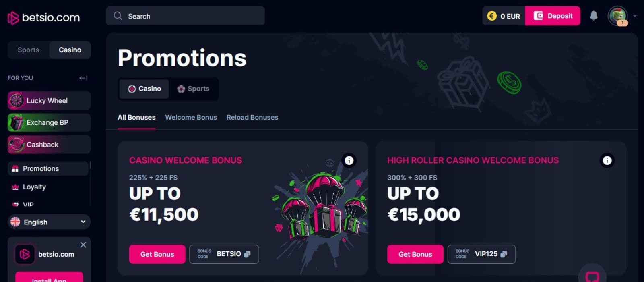Click the Deposit button
The image size is (644, 282).
pos(553,16)
